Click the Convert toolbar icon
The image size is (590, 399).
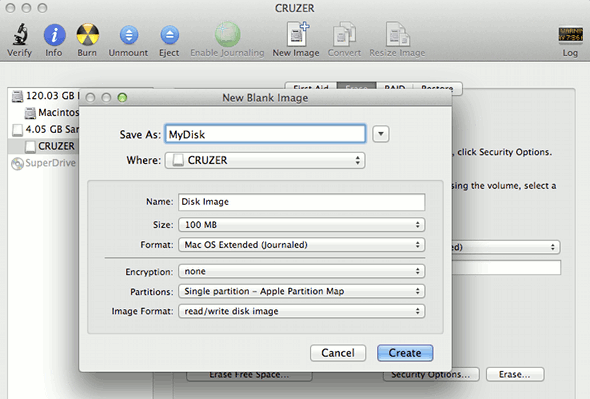pos(344,35)
